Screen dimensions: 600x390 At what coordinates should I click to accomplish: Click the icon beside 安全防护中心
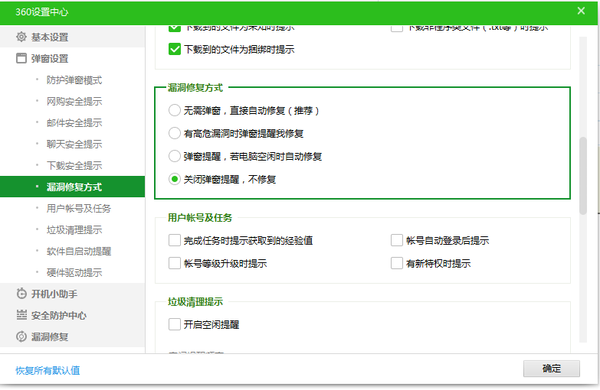pos(21,315)
